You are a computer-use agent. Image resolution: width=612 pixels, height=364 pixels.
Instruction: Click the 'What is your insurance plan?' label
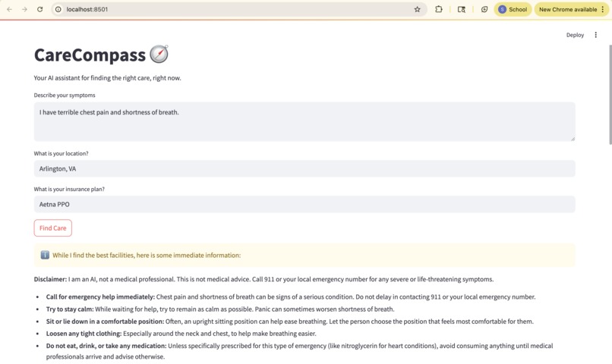(69, 189)
